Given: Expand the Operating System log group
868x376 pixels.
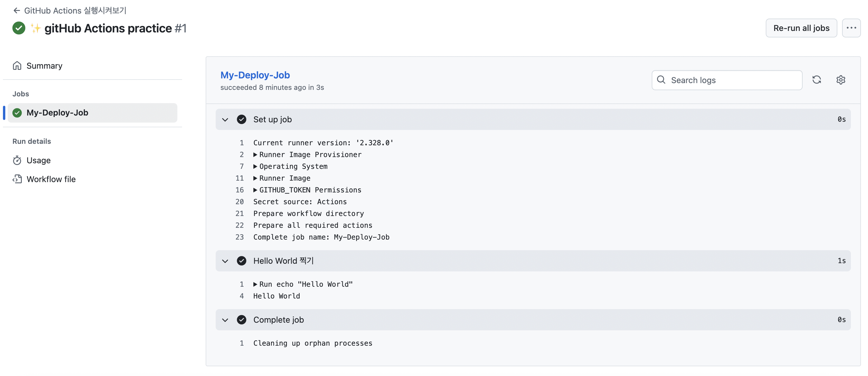Looking at the screenshot, I should coord(255,166).
